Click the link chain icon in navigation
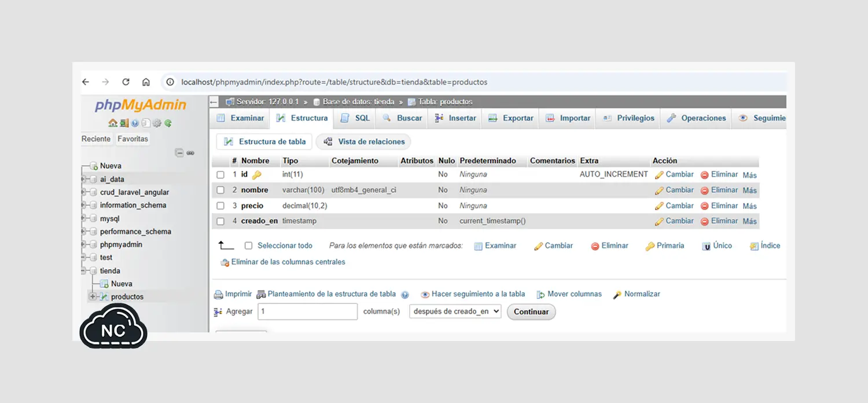Screen dimensions: 868x403 (190, 153)
